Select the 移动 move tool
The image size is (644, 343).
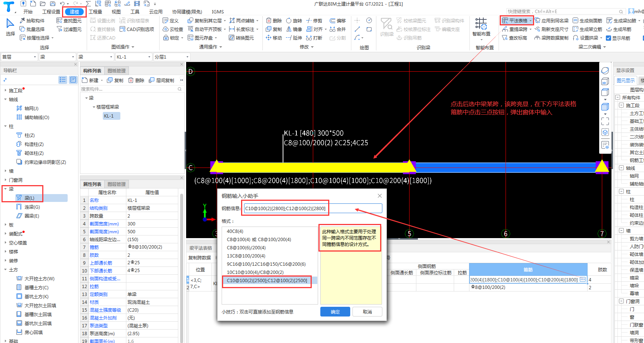point(274,38)
